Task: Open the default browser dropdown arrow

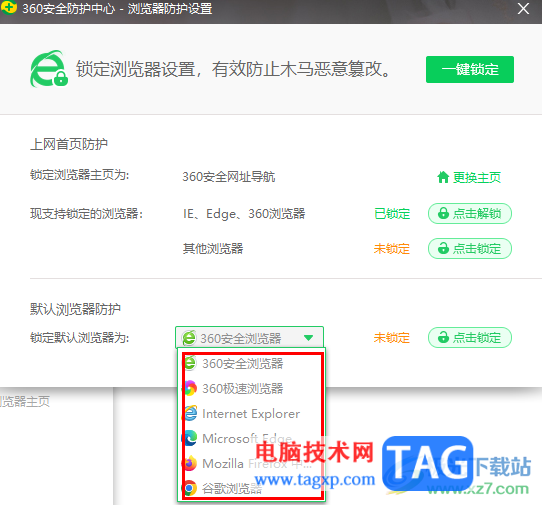Action: (308, 338)
